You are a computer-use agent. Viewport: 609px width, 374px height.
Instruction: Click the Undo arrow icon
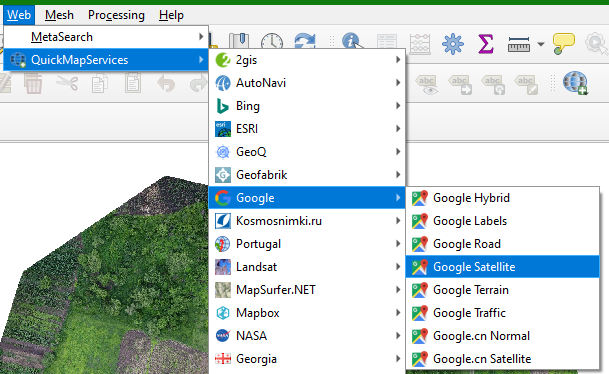click(x=166, y=83)
